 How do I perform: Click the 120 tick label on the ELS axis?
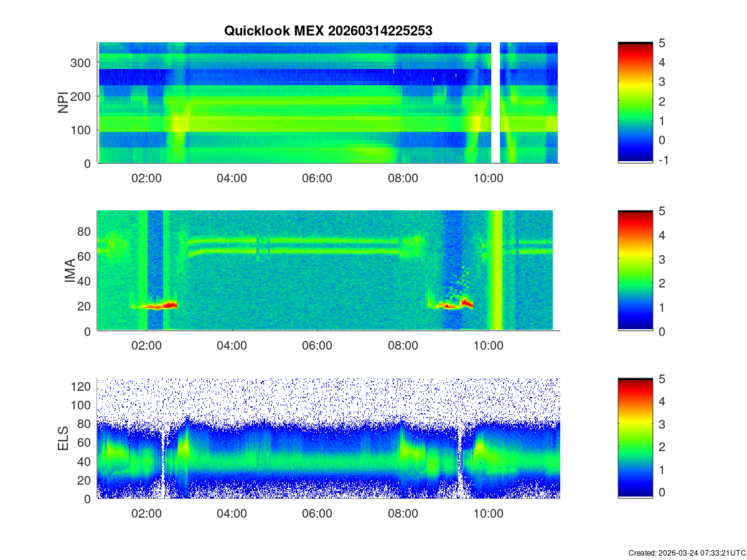coord(82,386)
